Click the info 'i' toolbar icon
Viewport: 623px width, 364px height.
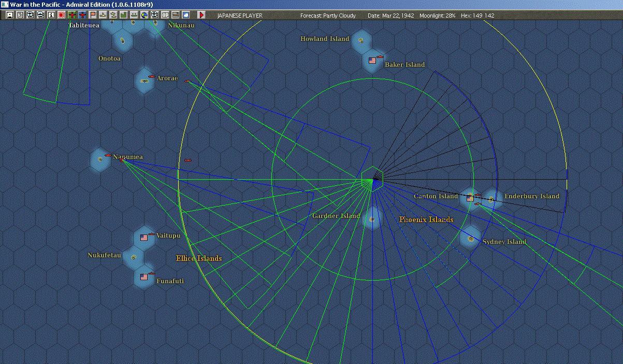coord(51,15)
